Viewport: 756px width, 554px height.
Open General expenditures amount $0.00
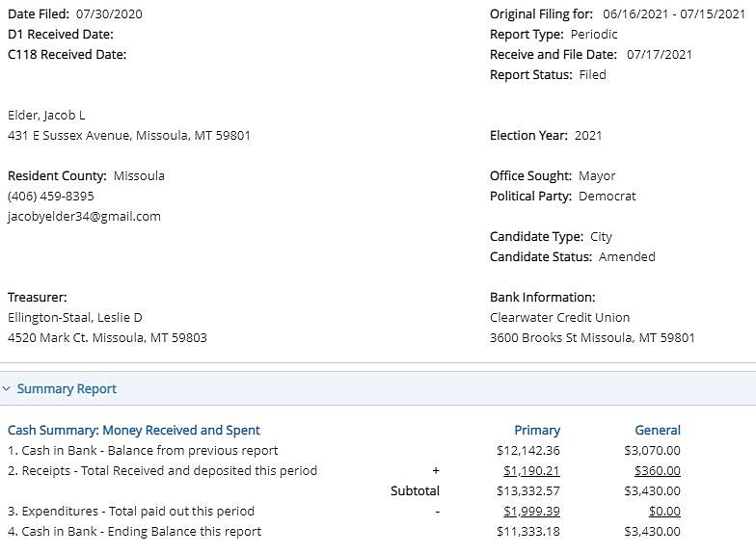664,511
